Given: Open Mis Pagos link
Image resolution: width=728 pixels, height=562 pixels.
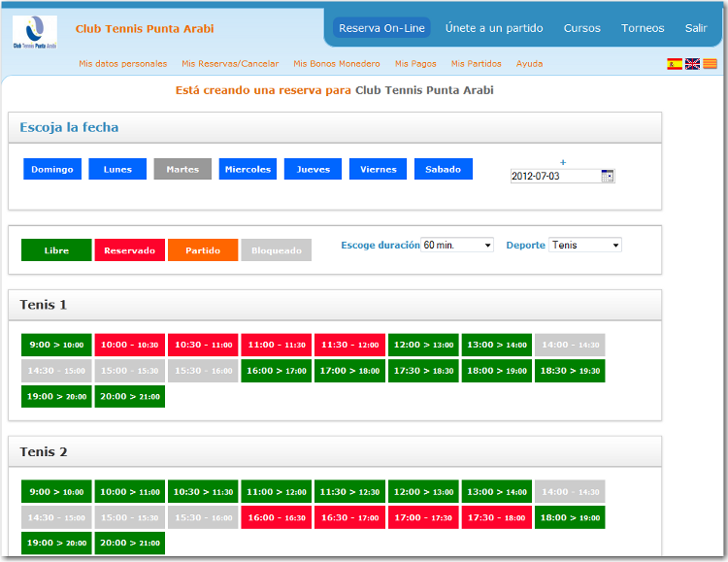Looking at the screenshot, I should click(415, 64).
